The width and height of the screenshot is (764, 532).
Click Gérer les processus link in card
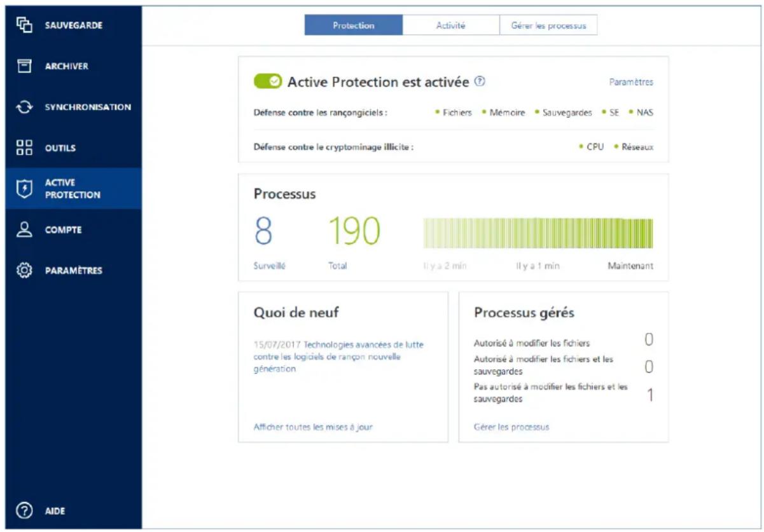point(511,427)
